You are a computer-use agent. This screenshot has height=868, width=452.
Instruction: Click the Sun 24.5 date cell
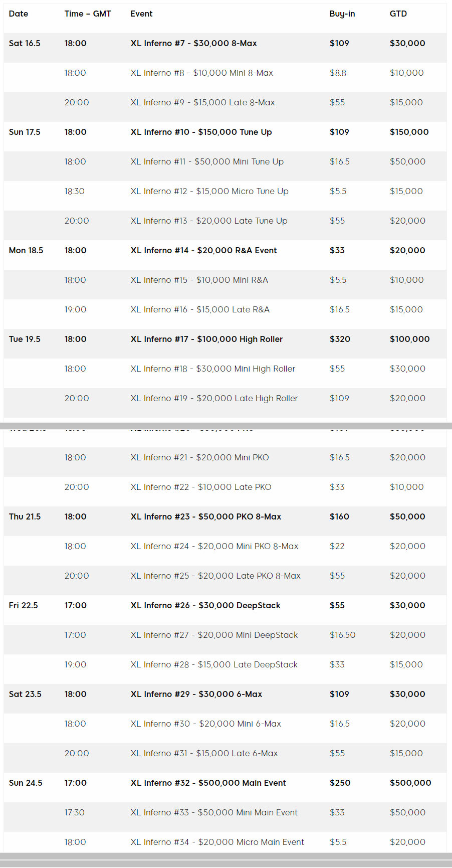pos(26,783)
